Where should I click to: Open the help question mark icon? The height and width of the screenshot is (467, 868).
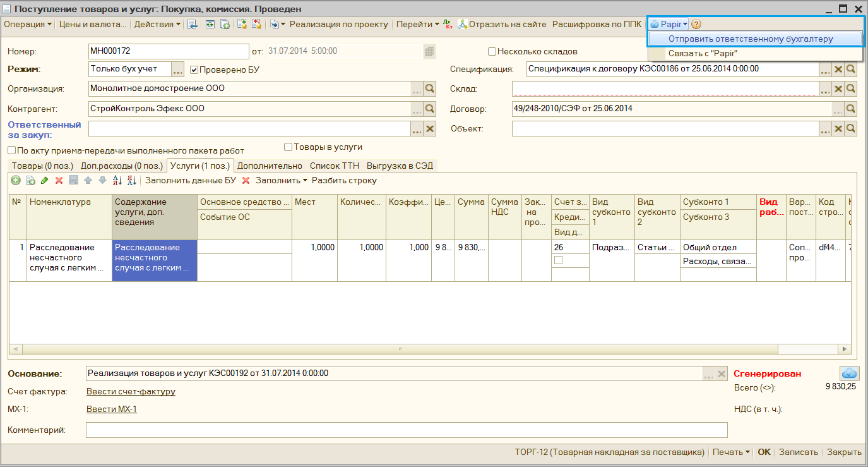[x=696, y=25]
